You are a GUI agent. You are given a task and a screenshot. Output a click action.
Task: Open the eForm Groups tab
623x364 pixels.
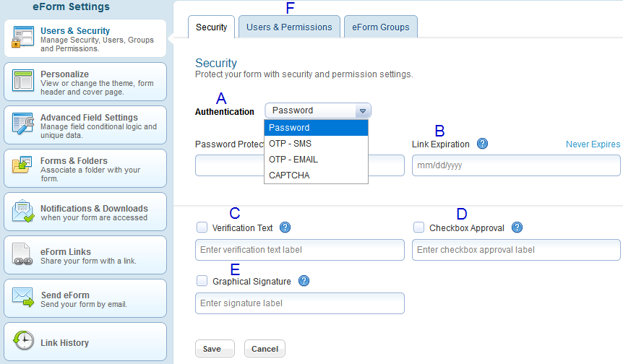point(381,27)
